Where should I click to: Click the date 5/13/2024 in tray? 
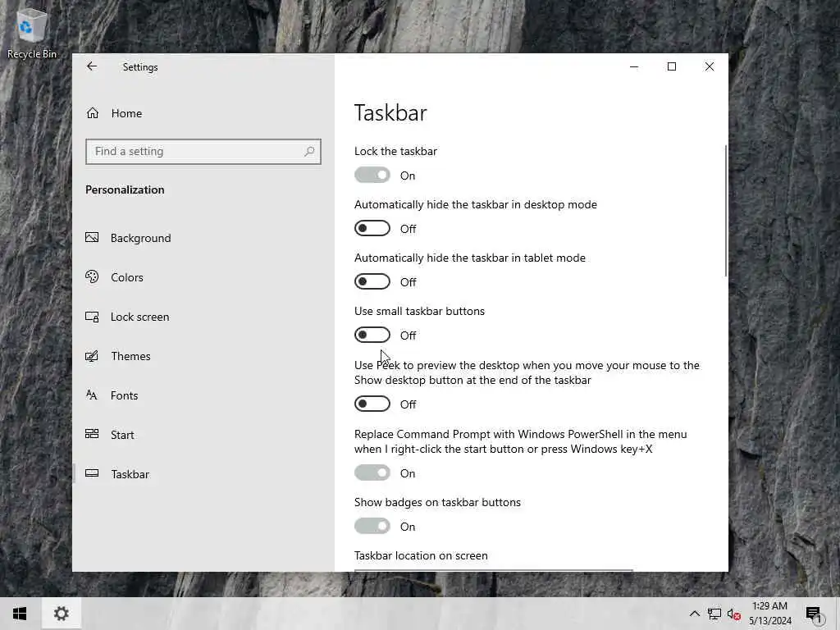tap(769, 620)
